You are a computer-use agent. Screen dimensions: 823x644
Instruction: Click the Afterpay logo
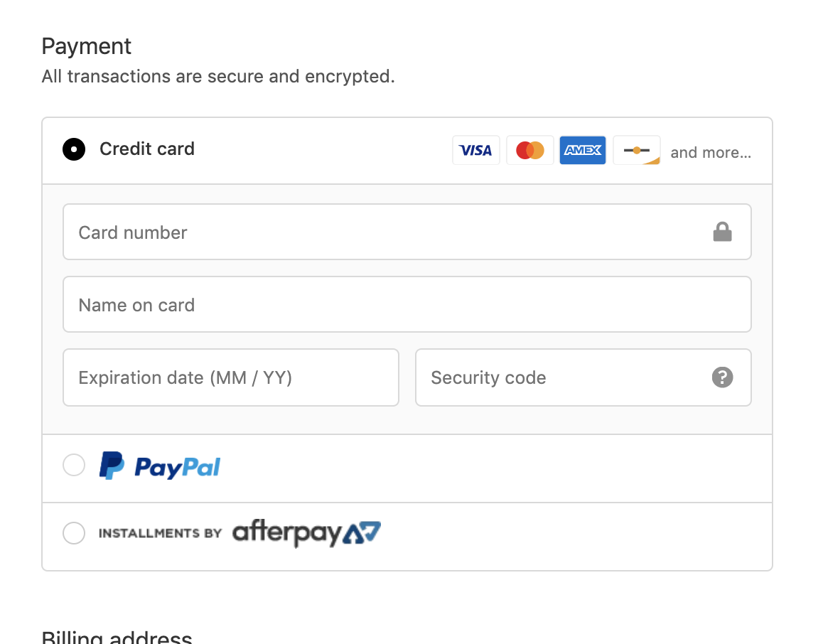coord(306,533)
